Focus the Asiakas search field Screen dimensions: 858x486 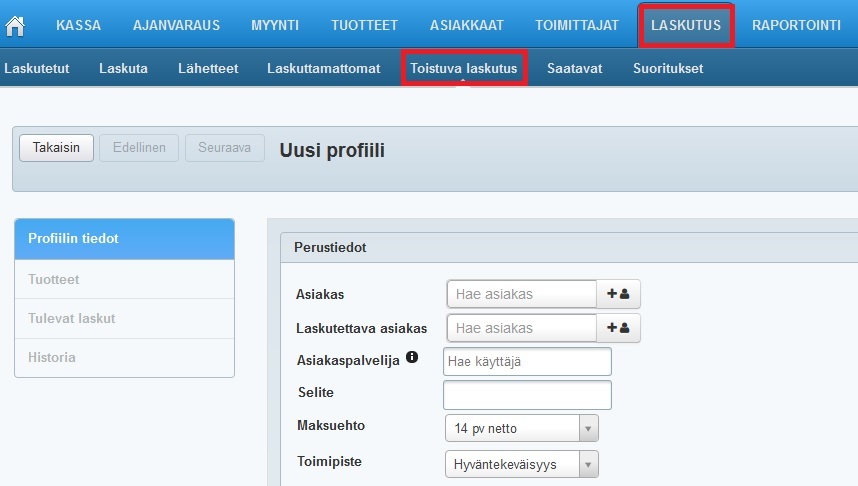tap(521, 294)
